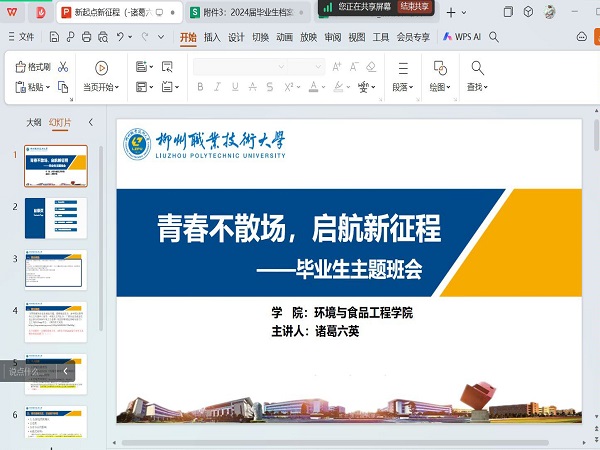Toggle Italic text formatting
The image size is (600, 450).
click(x=217, y=87)
